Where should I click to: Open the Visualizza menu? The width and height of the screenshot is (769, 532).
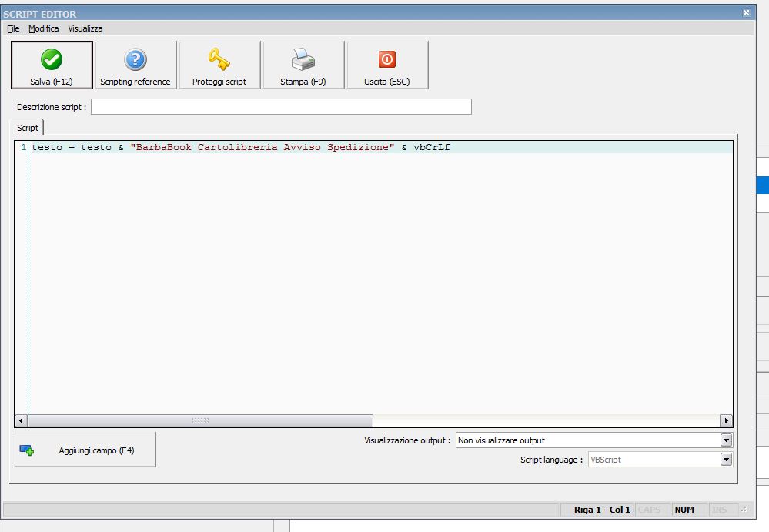[85, 28]
